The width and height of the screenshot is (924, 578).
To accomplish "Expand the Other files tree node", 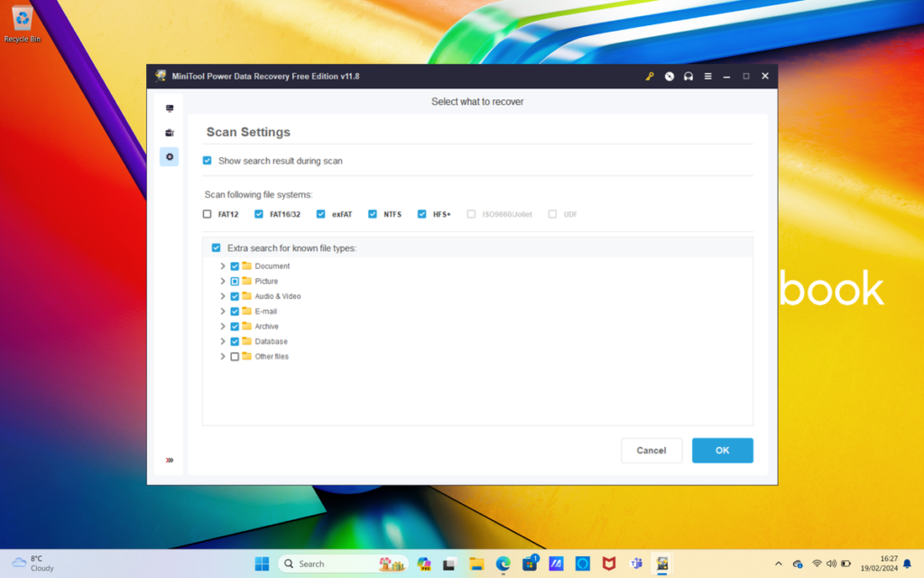I will (x=223, y=356).
